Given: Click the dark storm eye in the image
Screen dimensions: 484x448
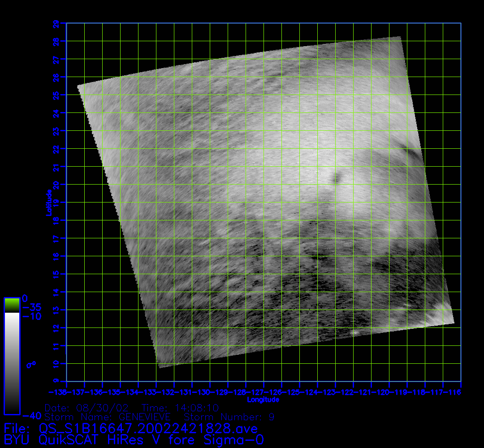Looking at the screenshot, I should [x=335, y=178].
